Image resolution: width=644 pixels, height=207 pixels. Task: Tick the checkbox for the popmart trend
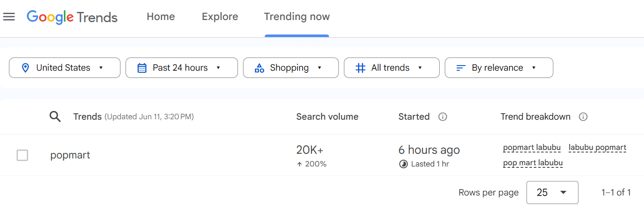[x=22, y=155]
